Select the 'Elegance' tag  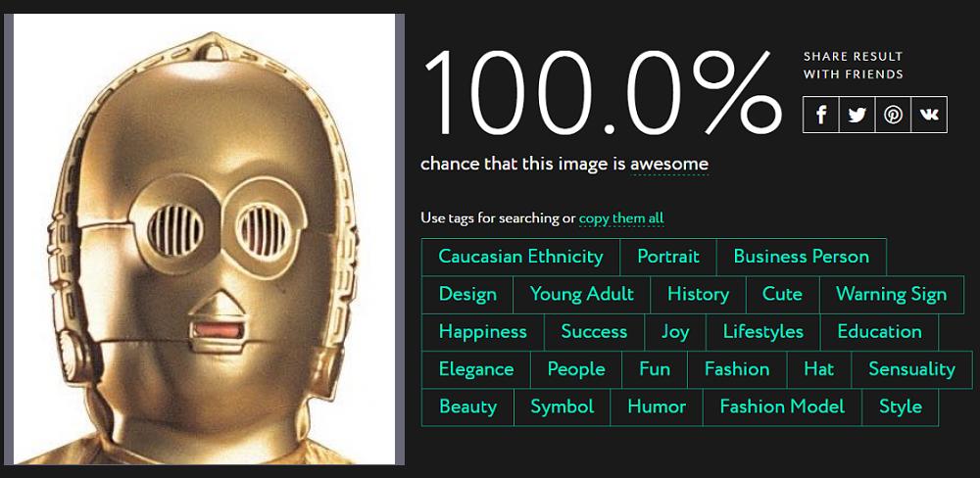coord(476,369)
